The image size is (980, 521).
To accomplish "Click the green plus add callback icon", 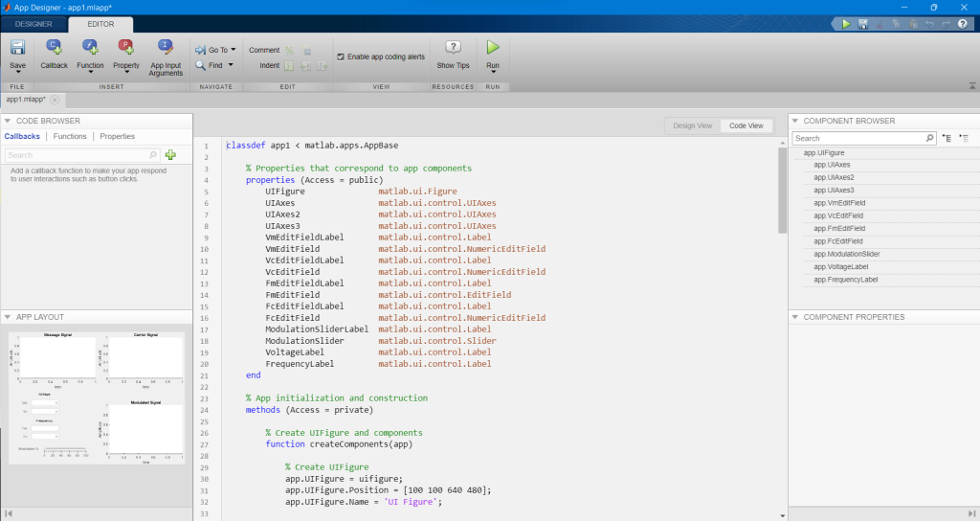I will point(170,154).
